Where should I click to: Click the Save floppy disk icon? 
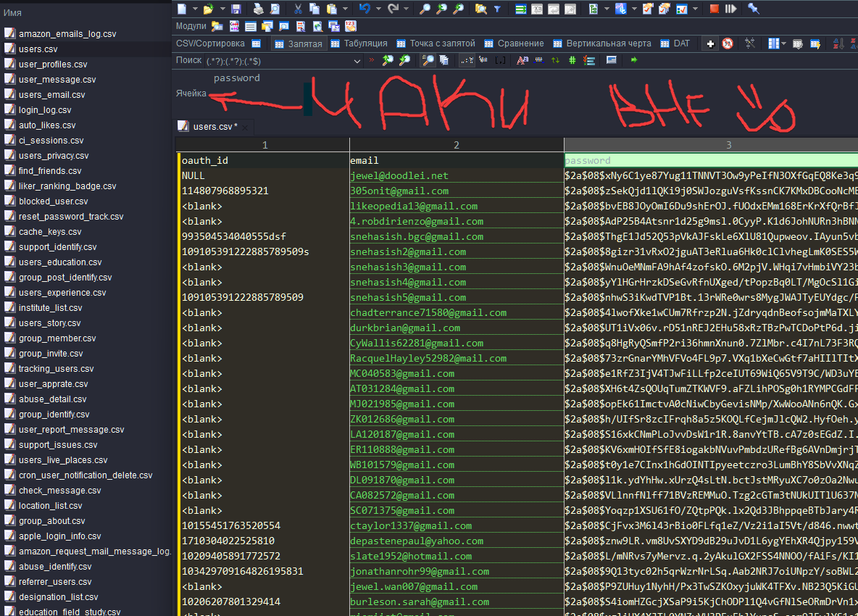pos(236,9)
